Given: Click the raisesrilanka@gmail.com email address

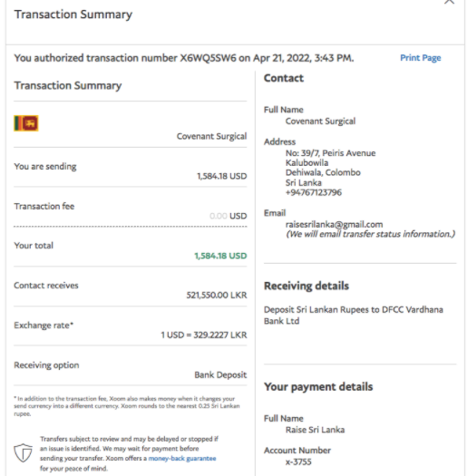Looking at the screenshot, I should click(x=334, y=224).
